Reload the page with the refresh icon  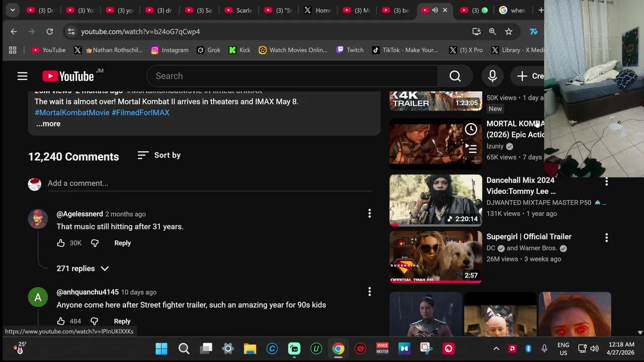pos(49,31)
